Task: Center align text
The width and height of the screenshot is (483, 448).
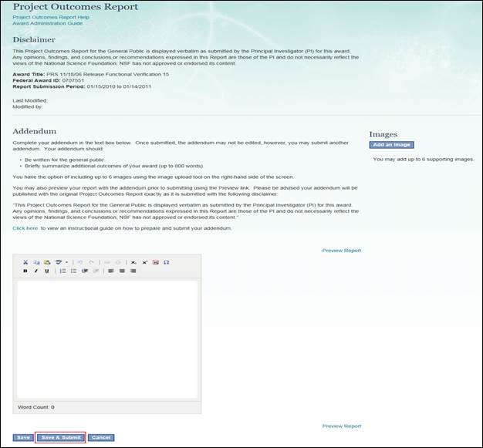Action: 122,271
